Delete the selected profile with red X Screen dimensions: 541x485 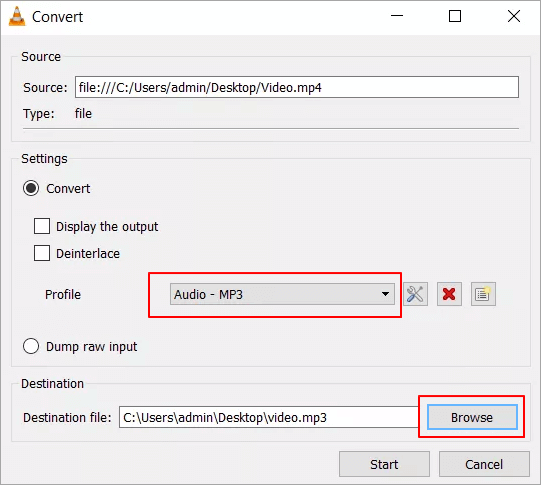(449, 294)
